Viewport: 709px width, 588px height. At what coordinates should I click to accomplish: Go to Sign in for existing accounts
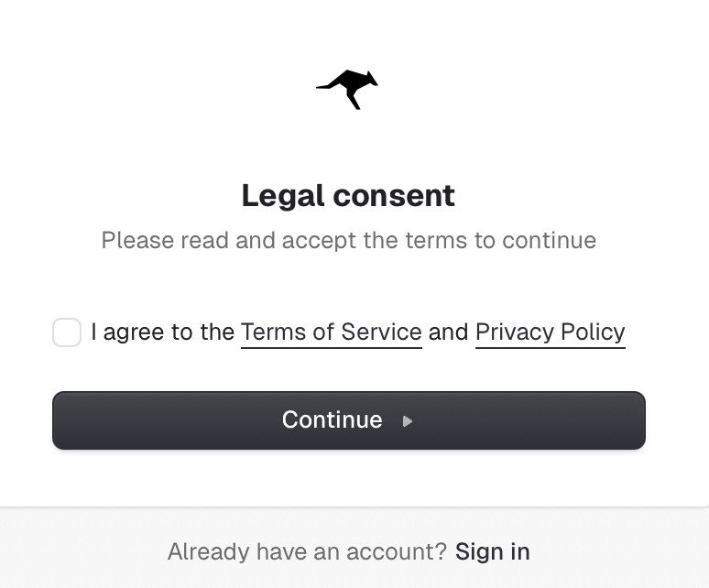(492, 551)
